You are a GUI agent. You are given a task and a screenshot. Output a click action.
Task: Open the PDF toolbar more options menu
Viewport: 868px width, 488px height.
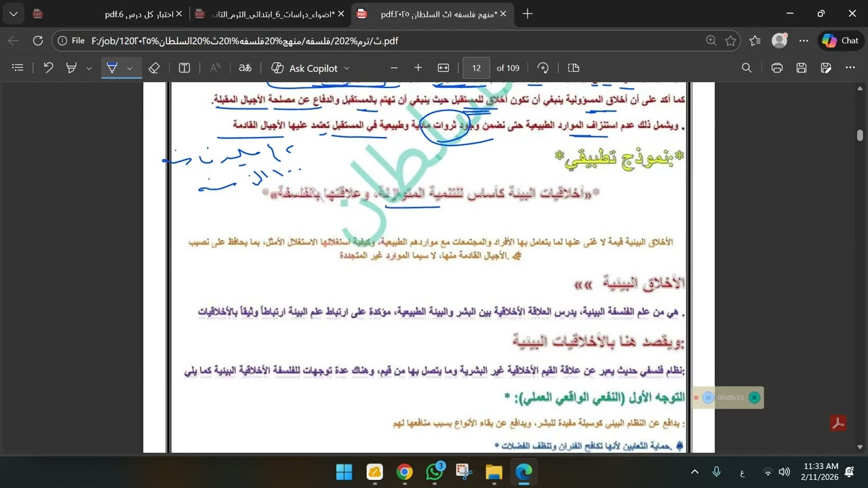[x=850, y=68]
